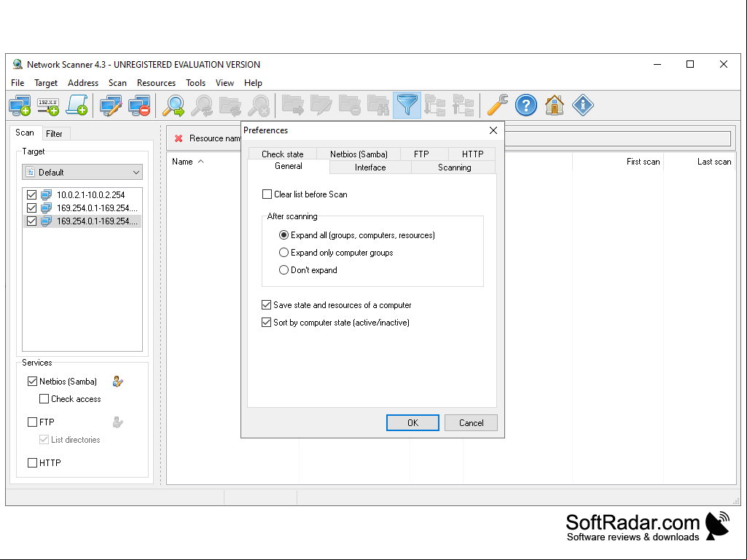Switch to the Interface tab
The width and height of the screenshot is (747, 560).
[370, 167]
